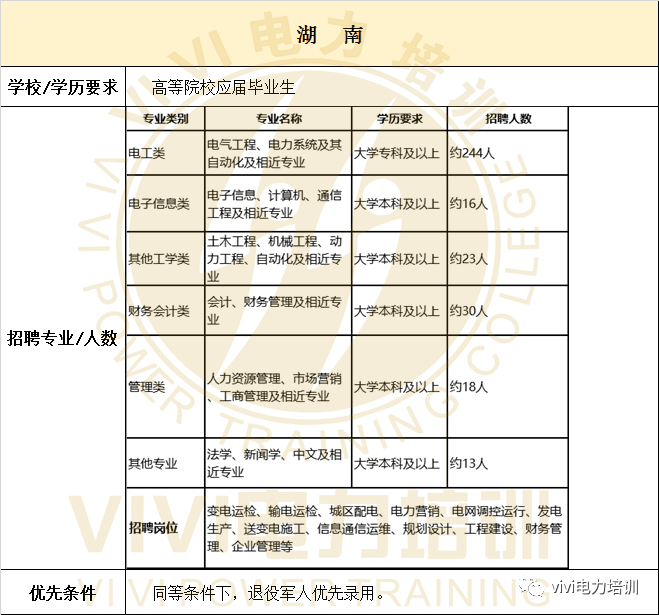Select the 财务会计类 category cell
659x615 pixels.
point(166,311)
